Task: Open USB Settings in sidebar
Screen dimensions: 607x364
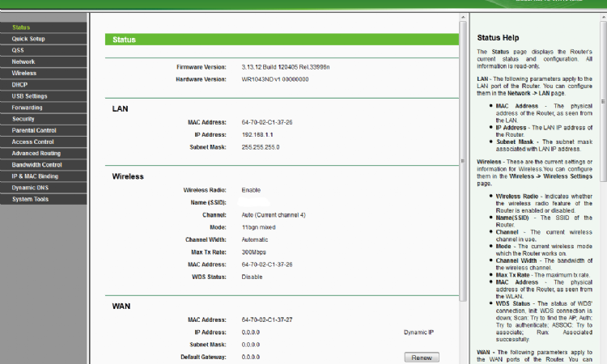Action: coord(29,95)
